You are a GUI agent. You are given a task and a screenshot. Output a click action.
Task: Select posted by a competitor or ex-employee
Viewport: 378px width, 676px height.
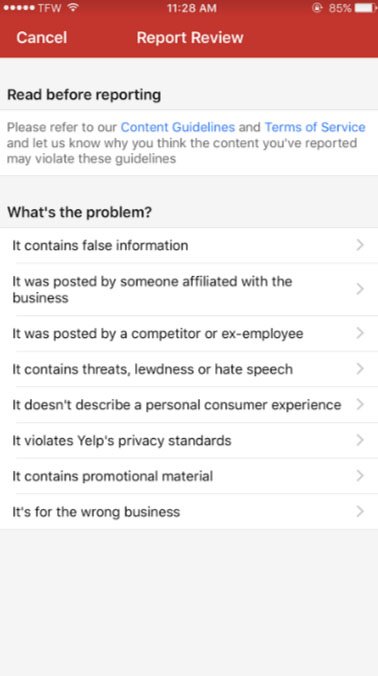(x=189, y=333)
